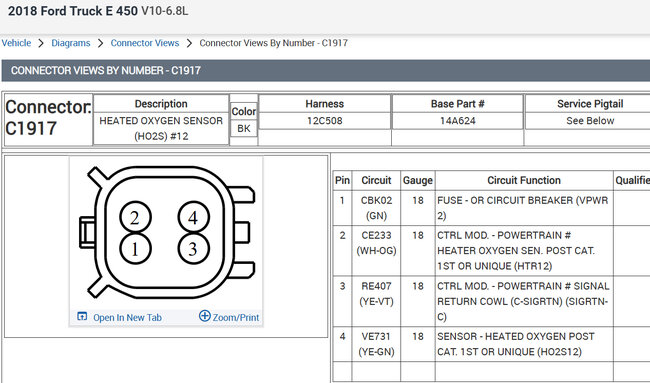Open the Connector Views breadcrumb

145,43
